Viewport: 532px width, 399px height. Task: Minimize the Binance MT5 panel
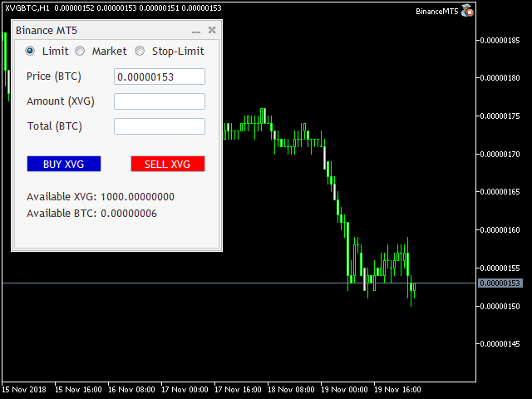(x=196, y=31)
